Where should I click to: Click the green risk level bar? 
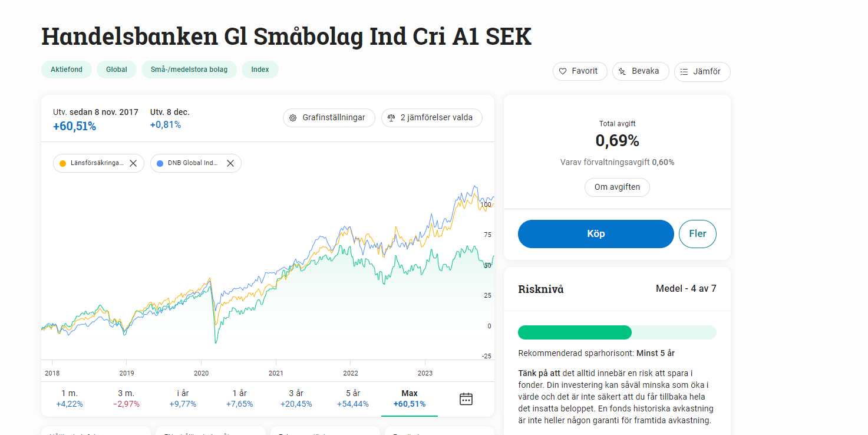click(x=575, y=332)
